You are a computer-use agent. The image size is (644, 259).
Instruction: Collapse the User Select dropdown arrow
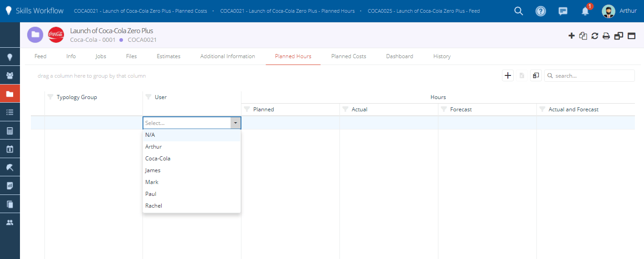pos(235,123)
